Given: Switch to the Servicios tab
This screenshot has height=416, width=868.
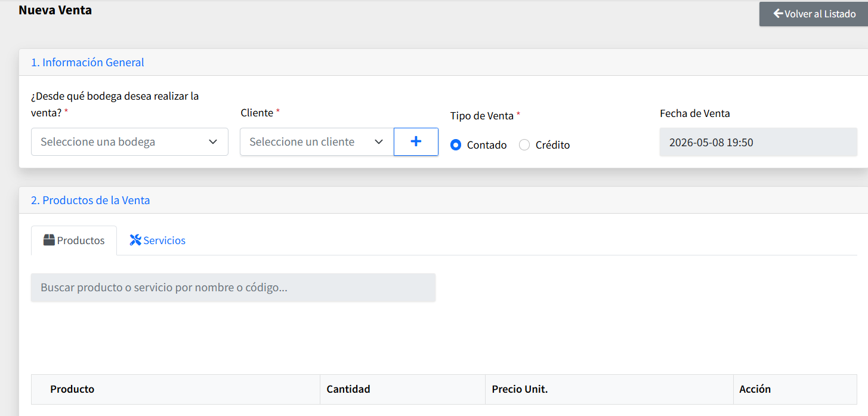Looking at the screenshot, I should 157,241.
